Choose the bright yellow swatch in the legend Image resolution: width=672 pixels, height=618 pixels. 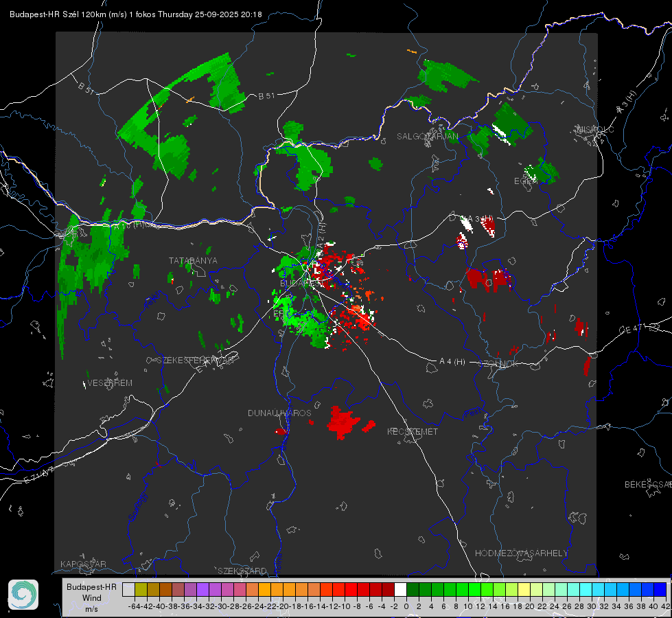click(524, 589)
